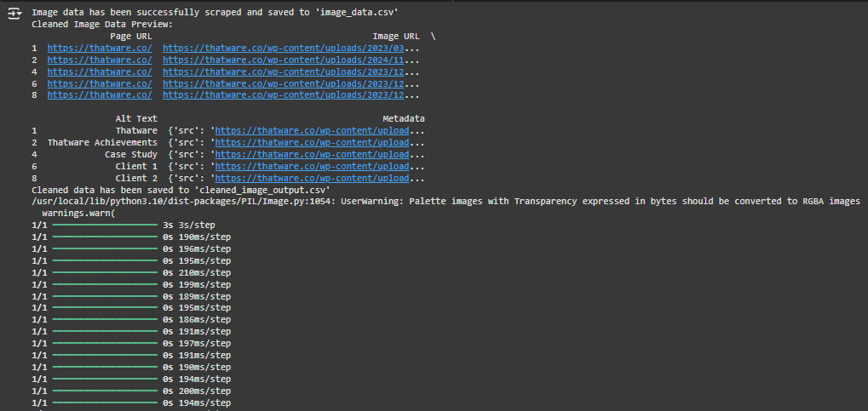Image resolution: width=868 pixels, height=411 pixels.
Task: Click the '197ms/step' progress line
Action: [x=131, y=344]
